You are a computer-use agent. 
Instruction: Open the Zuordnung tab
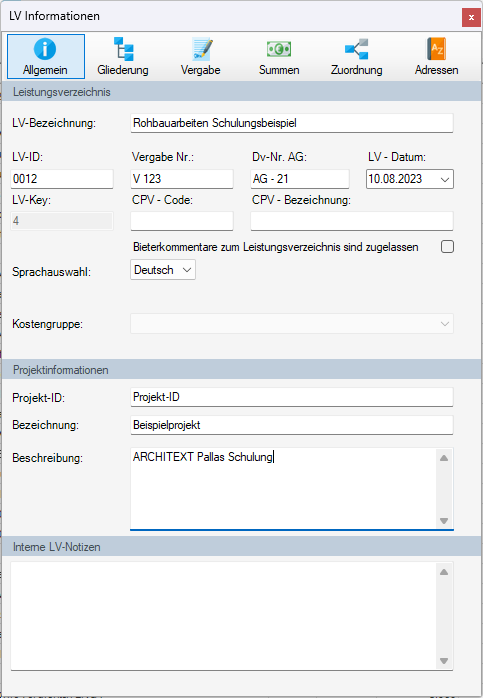pyautogui.click(x=357, y=57)
